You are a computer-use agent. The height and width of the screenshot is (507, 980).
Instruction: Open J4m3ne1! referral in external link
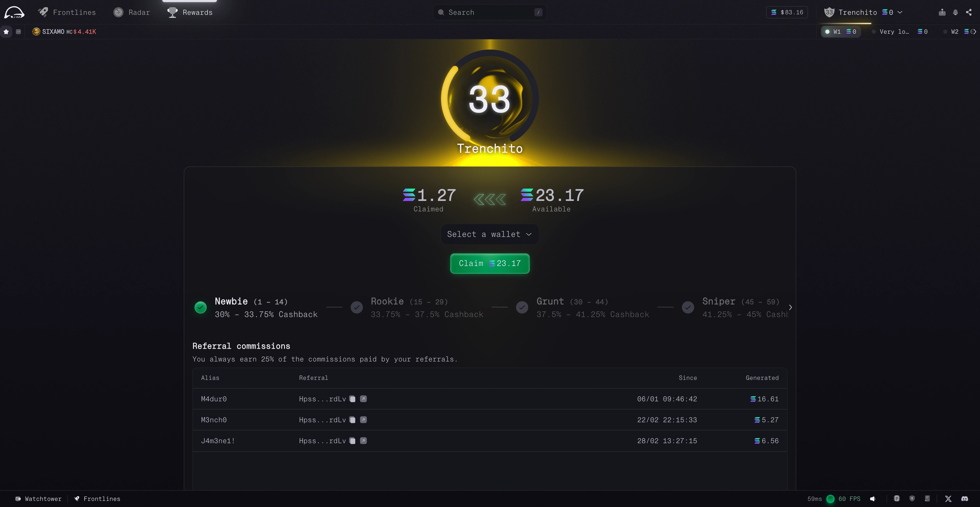coord(363,441)
